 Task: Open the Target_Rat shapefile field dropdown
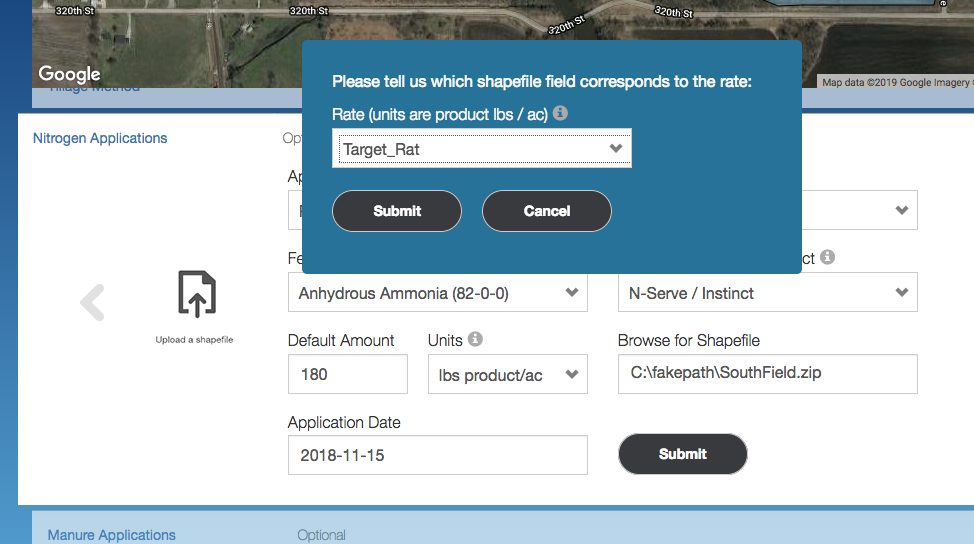[x=482, y=149]
